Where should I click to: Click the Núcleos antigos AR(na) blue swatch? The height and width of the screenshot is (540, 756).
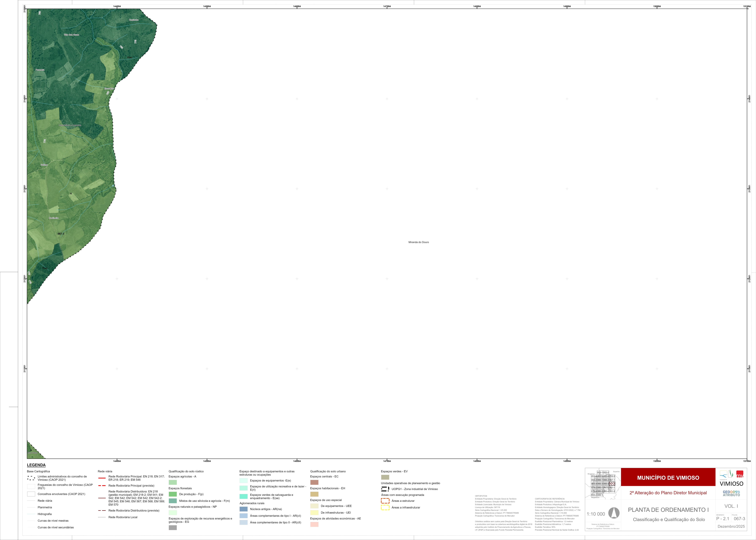tap(243, 509)
